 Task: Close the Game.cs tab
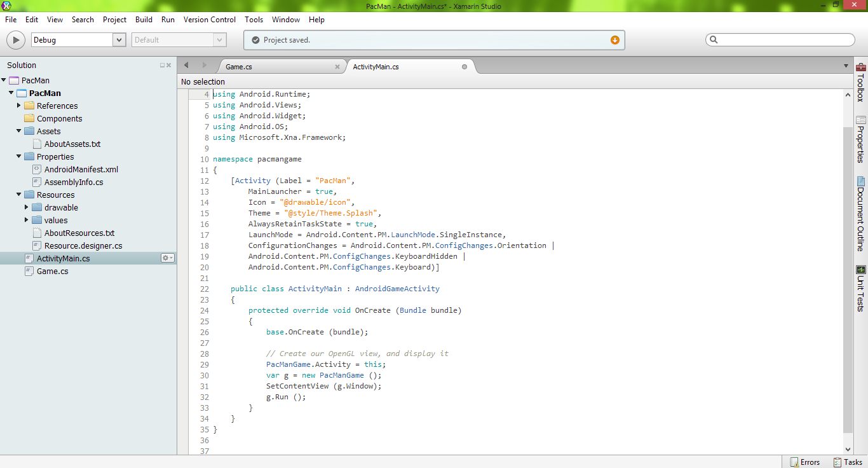click(x=337, y=65)
